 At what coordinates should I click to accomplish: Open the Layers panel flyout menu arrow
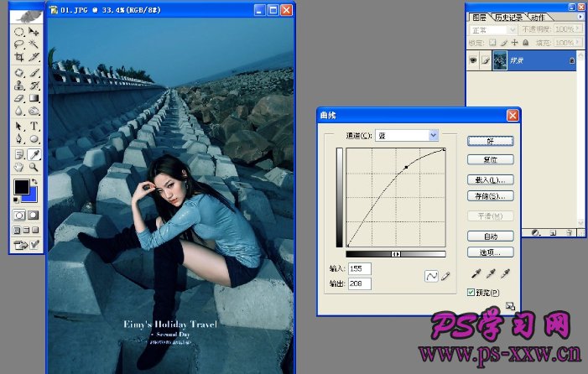tap(580, 17)
